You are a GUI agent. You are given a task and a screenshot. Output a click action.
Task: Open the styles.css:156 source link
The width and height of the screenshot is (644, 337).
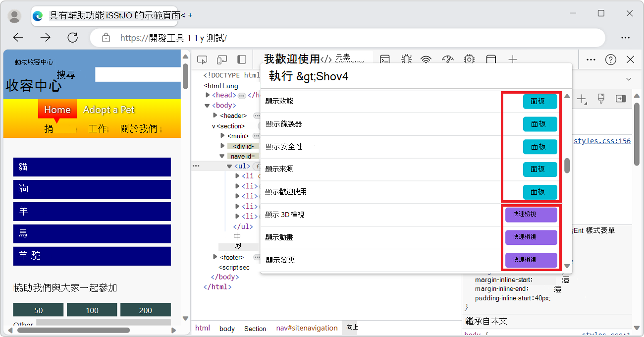click(x=602, y=141)
